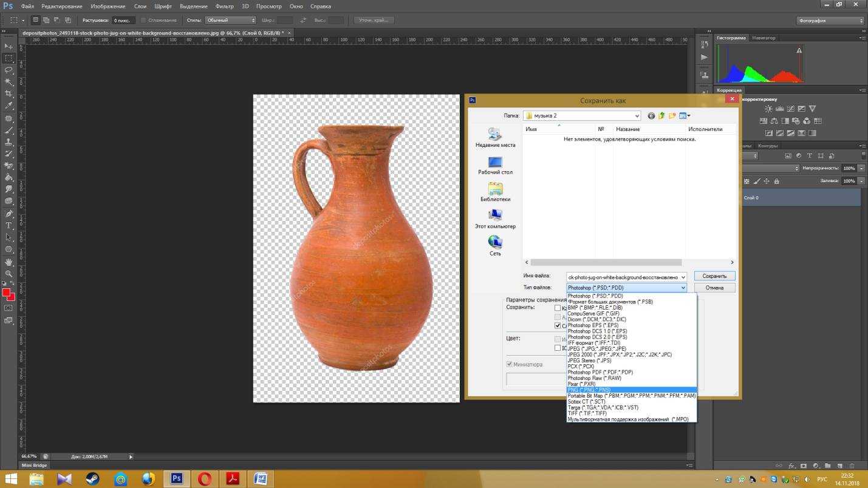
Task: Toggle the ICC checkbox under Цвет
Action: [x=558, y=348]
